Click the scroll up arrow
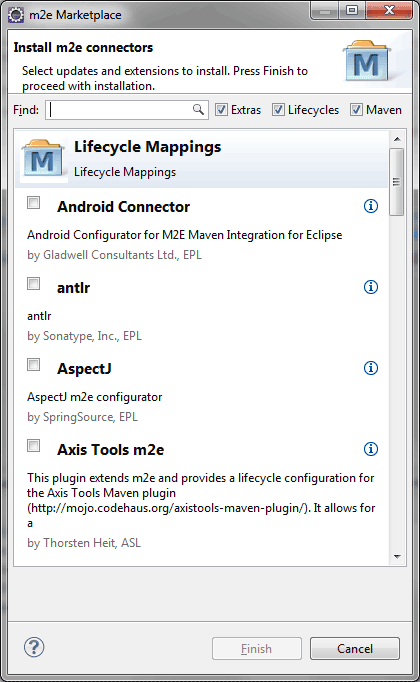 click(397, 139)
